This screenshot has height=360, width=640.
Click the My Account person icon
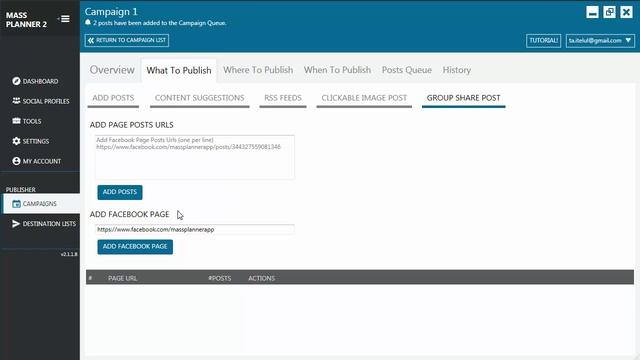pos(16,161)
